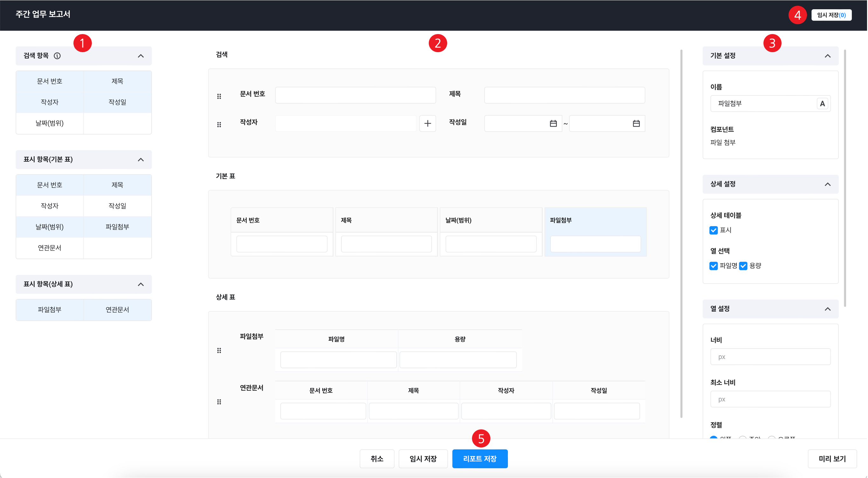Click the blue 리포트 저장 button

coord(480,459)
